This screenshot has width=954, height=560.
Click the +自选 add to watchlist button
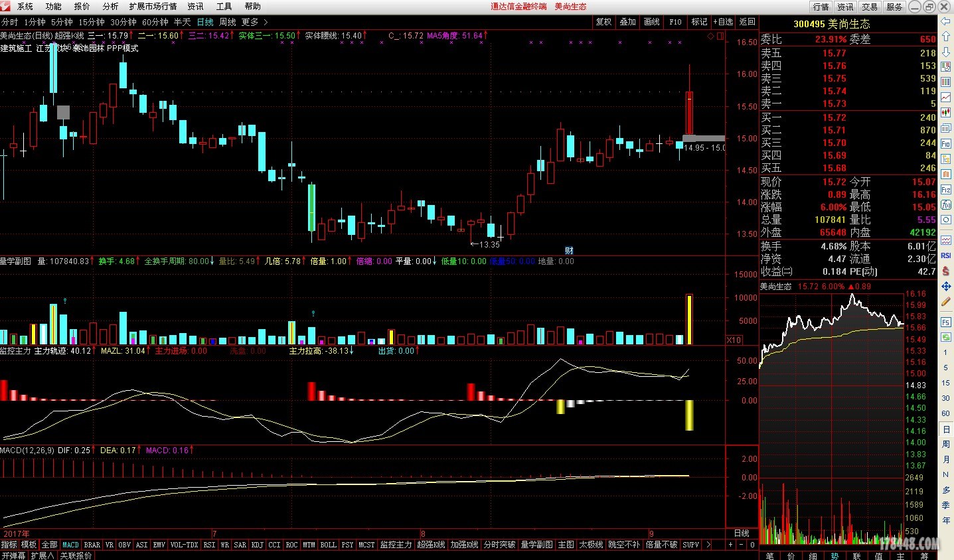723,22
